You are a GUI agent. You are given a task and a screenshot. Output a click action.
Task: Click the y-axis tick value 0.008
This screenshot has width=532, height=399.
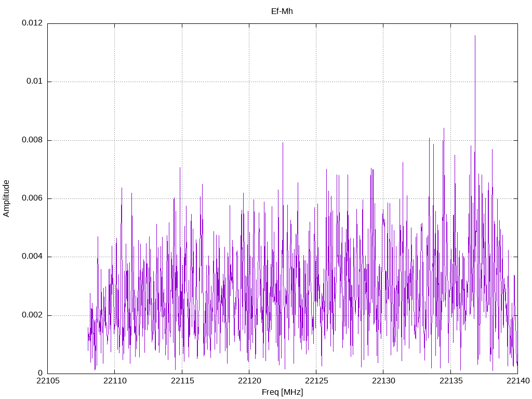click(32, 140)
